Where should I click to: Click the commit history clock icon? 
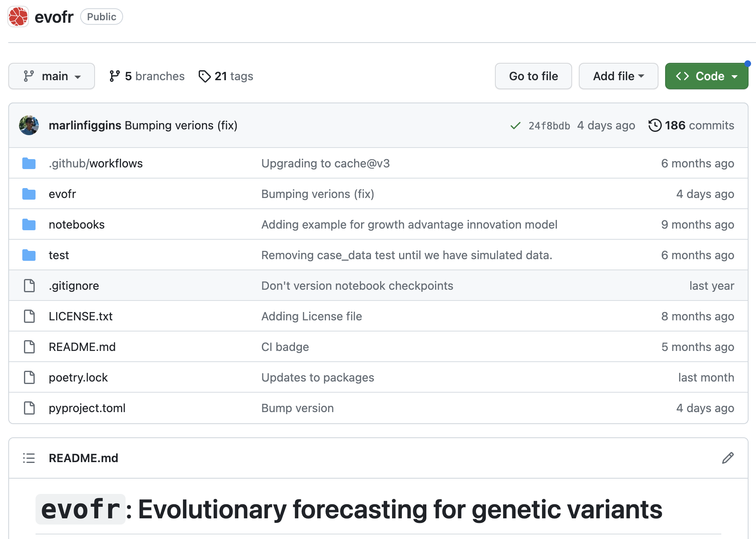(x=655, y=125)
